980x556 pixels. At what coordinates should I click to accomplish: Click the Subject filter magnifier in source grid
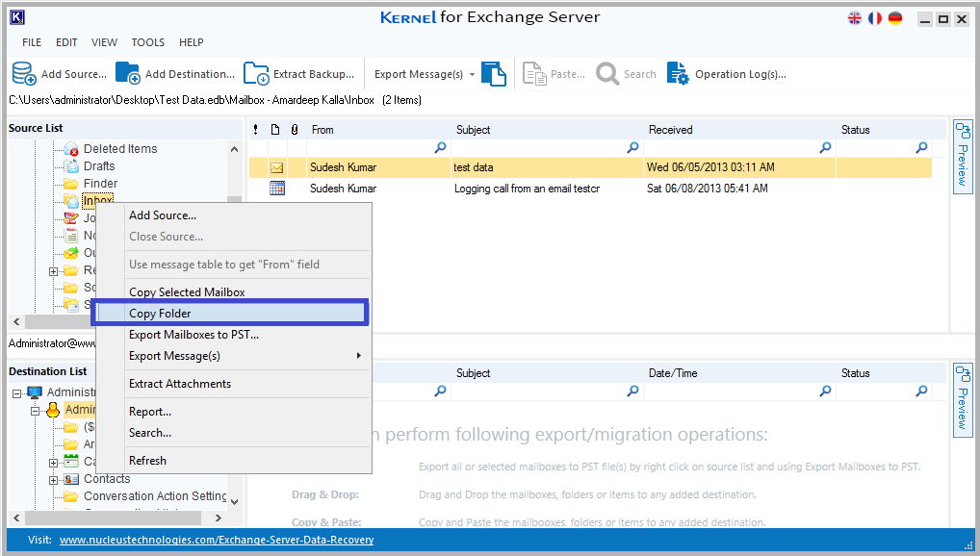point(633,147)
